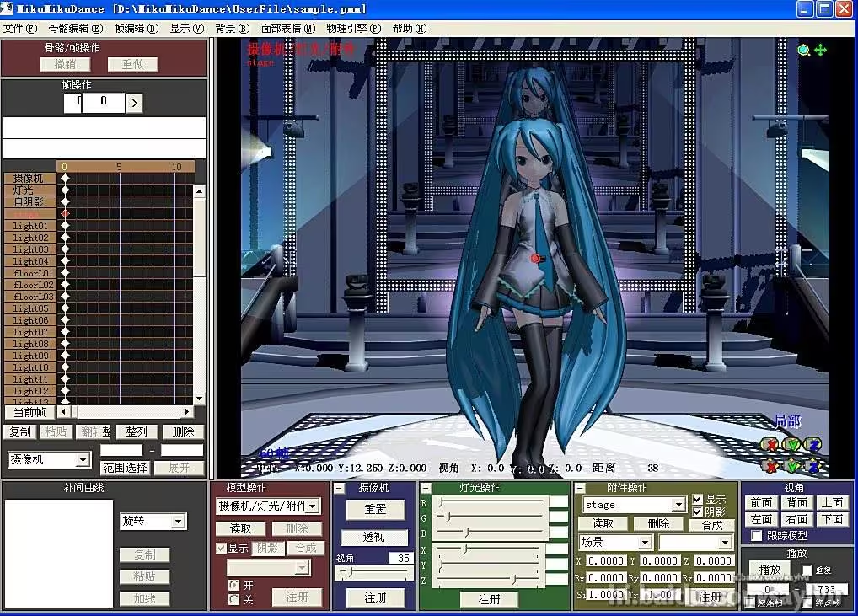
Task: Open the 物理引擎(P) menu
Action: 353,28
